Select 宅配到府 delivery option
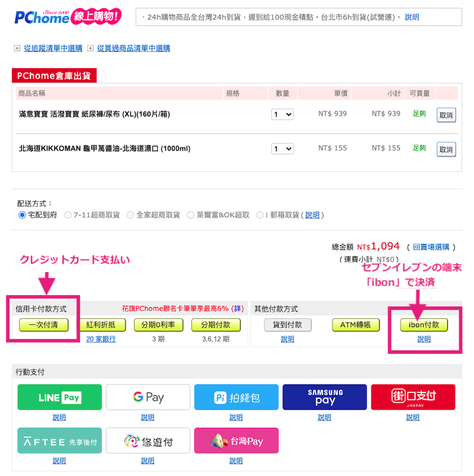The height and width of the screenshot is (476, 474). pos(22,215)
